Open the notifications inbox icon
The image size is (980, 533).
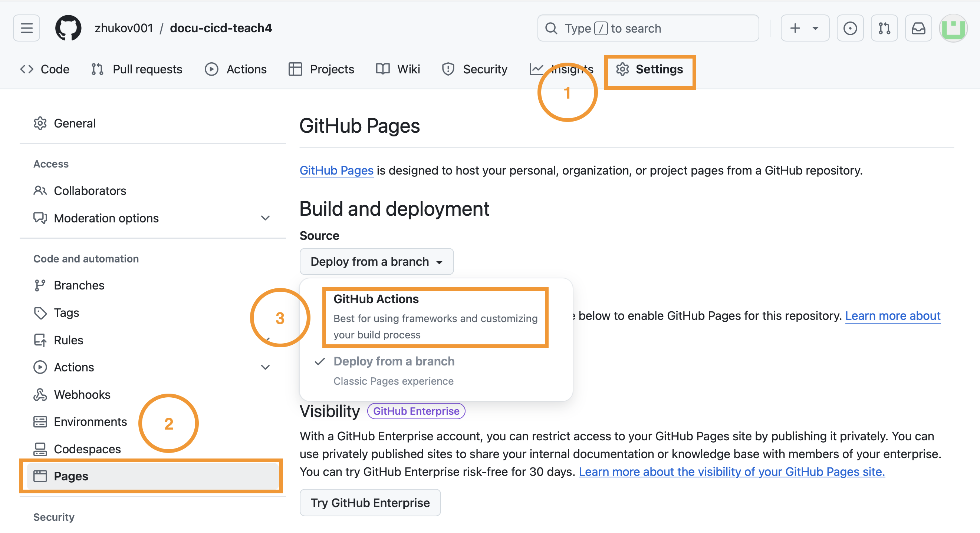pos(918,28)
